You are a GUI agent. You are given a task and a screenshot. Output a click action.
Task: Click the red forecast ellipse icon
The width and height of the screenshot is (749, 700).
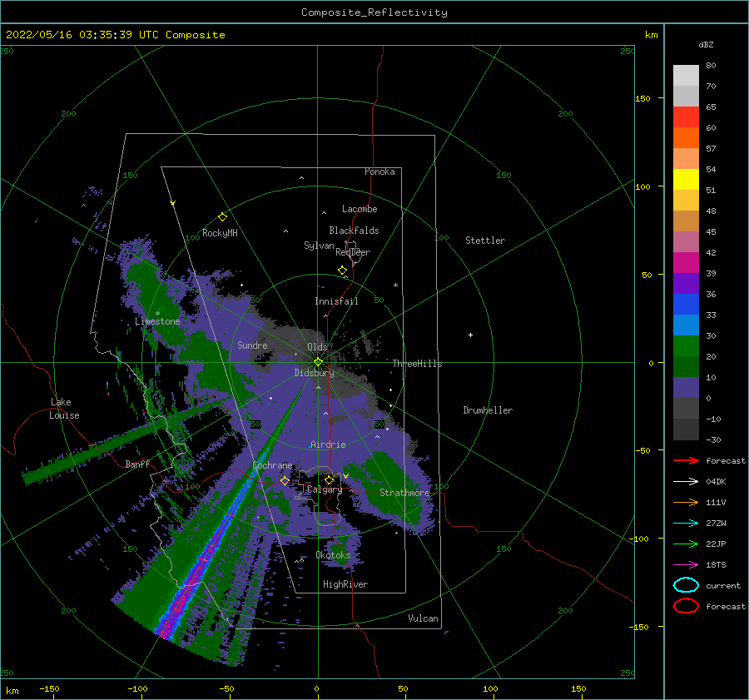(686, 606)
